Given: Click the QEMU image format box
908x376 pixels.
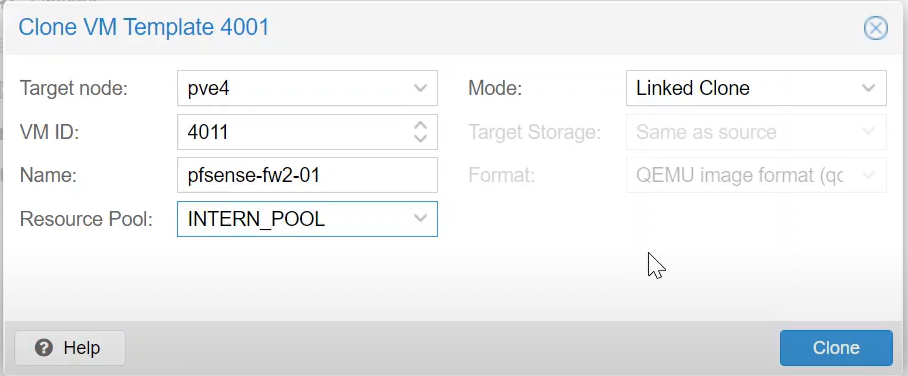Looking at the screenshot, I should (x=742, y=175).
